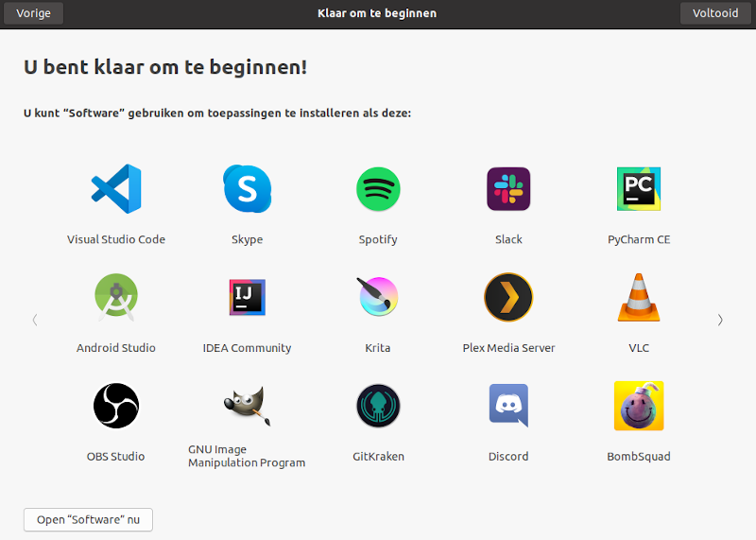
Task: Click the Voltooid button
Action: pos(714,13)
